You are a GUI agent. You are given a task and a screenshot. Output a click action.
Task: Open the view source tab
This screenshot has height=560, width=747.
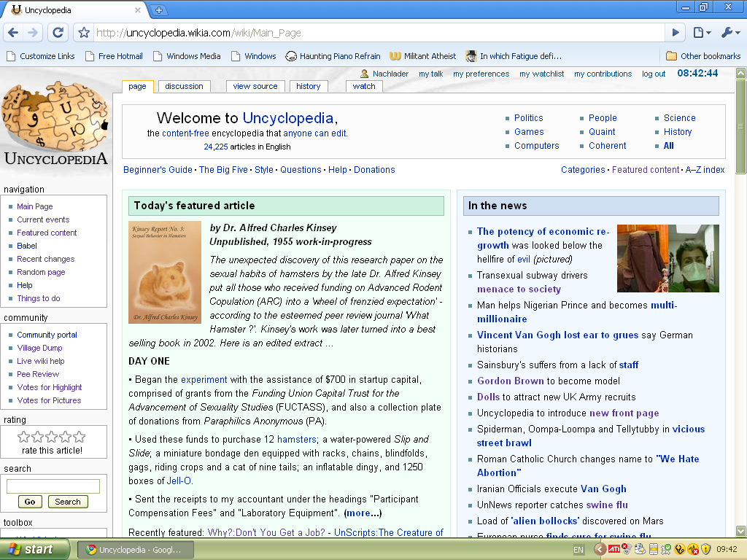(255, 86)
